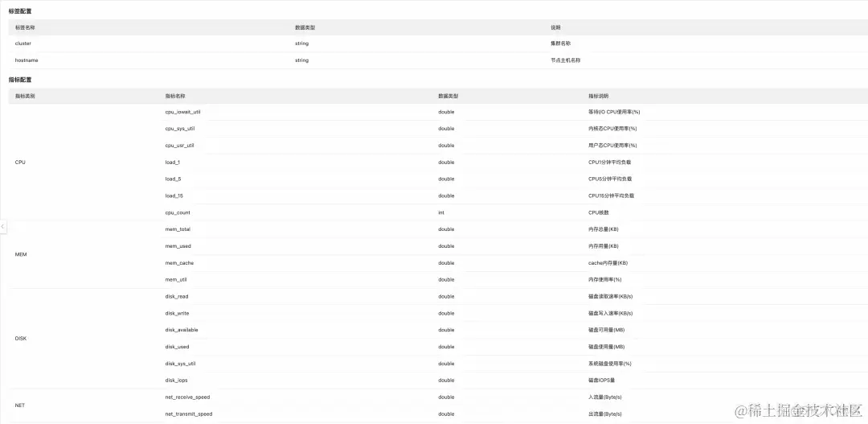Select the DISK category cell
Screen dimensions: 868x424
21,338
